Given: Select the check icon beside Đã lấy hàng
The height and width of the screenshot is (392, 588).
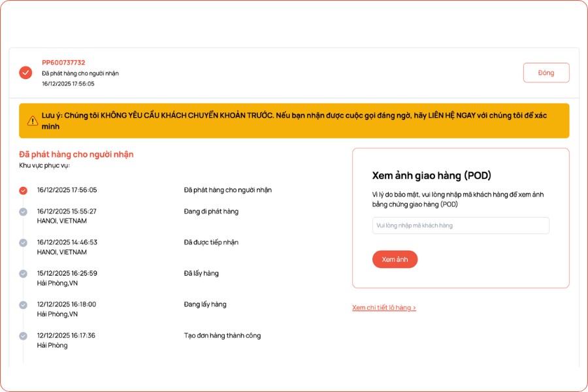Looking at the screenshot, I should tap(24, 273).
